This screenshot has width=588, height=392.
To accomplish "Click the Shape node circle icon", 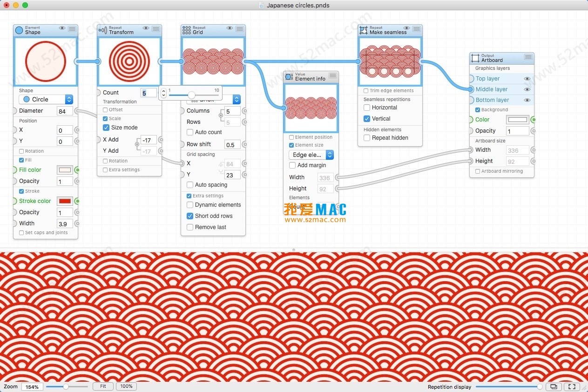I will (x=19, y=30).
